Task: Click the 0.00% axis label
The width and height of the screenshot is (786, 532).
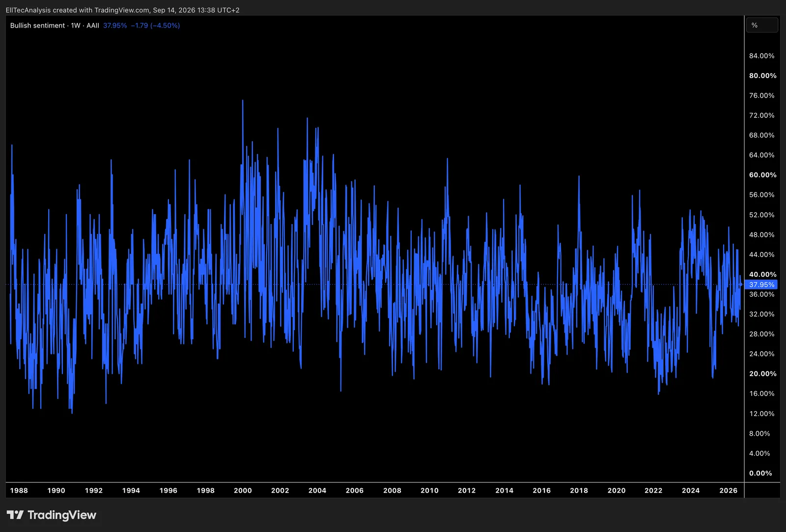Action: click(x=760, y=474)
